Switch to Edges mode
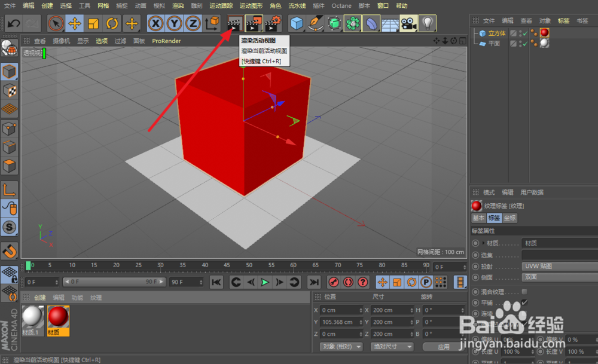598x364 pixels. coord(10,147)
